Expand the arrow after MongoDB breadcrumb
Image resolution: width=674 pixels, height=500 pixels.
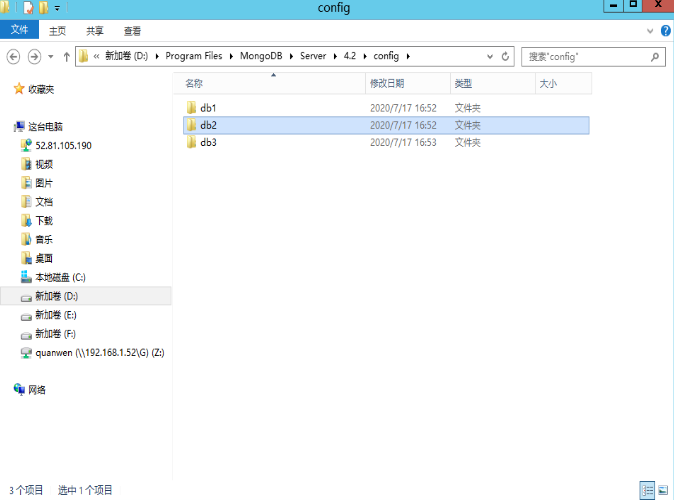[x=291, y=56]
